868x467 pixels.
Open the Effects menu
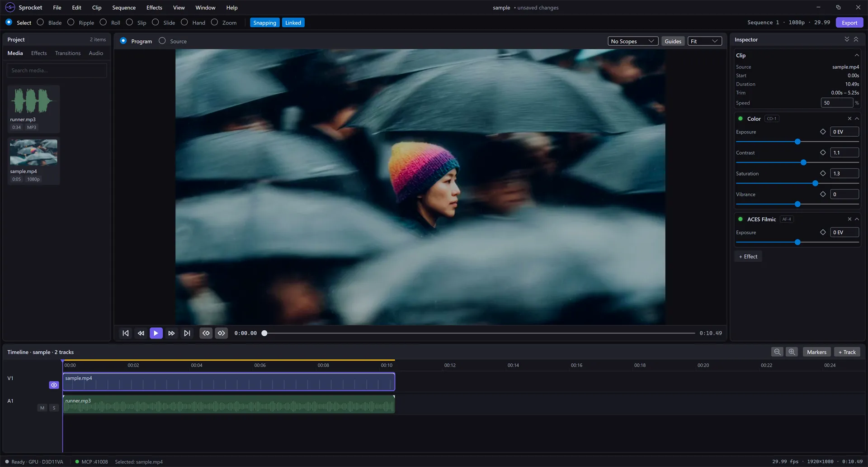(x=154, y=8)
